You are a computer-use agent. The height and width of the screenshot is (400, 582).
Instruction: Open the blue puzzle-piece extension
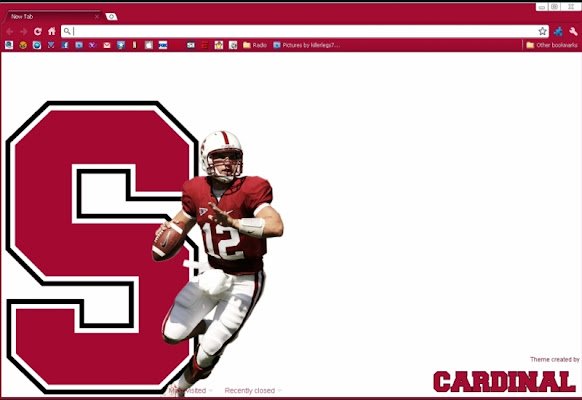(x=558, y=32)
